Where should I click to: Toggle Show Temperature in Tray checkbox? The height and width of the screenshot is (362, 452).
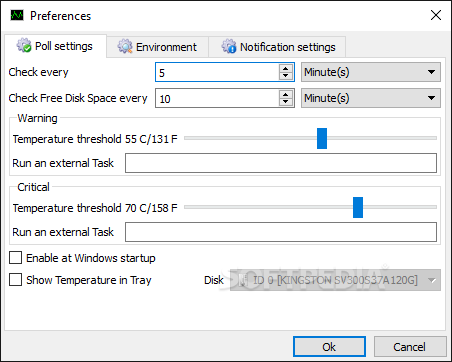pyautogui.click(x=16, y=280)
